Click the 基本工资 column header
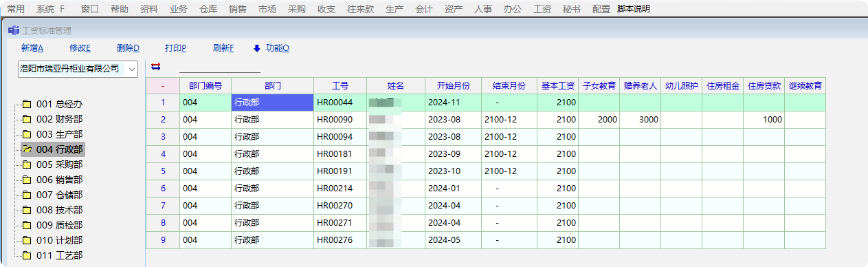 click(x=557, y=86)
